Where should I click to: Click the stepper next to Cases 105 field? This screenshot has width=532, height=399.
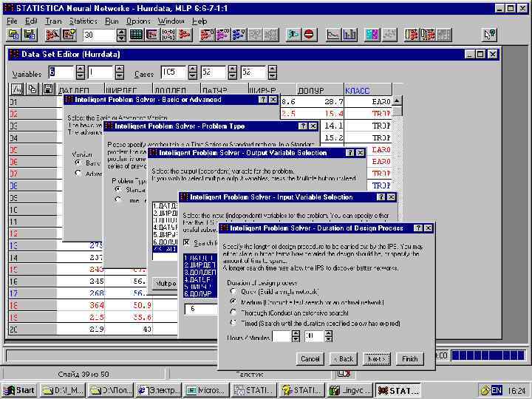pos(193,72)
